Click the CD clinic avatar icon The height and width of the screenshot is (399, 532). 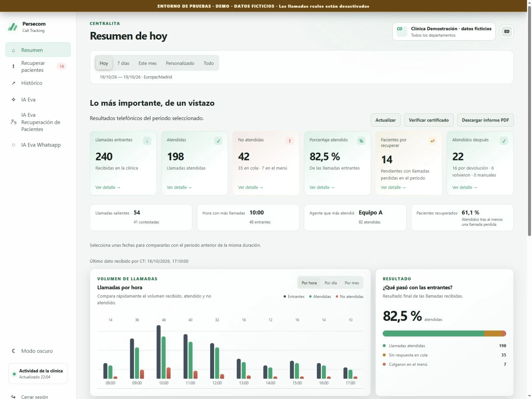tap(402, 32)
